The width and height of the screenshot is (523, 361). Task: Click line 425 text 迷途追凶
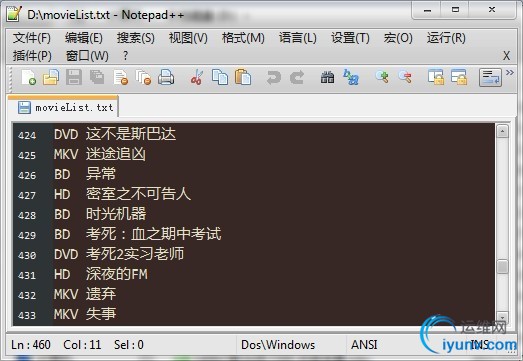tap(116, 154)
